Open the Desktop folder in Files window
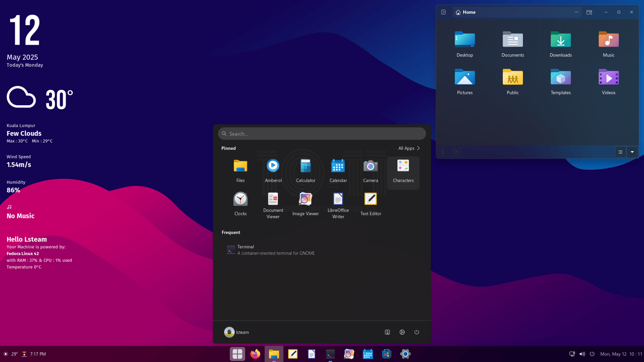This screenshot has width=644, height=362. pyautogui.click(x=465, y=44)
